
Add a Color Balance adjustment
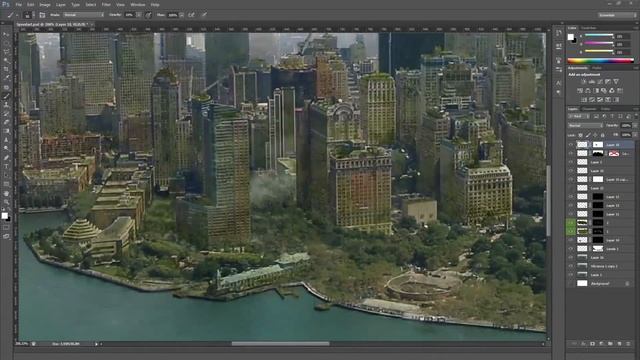click(x=588, y=90)
